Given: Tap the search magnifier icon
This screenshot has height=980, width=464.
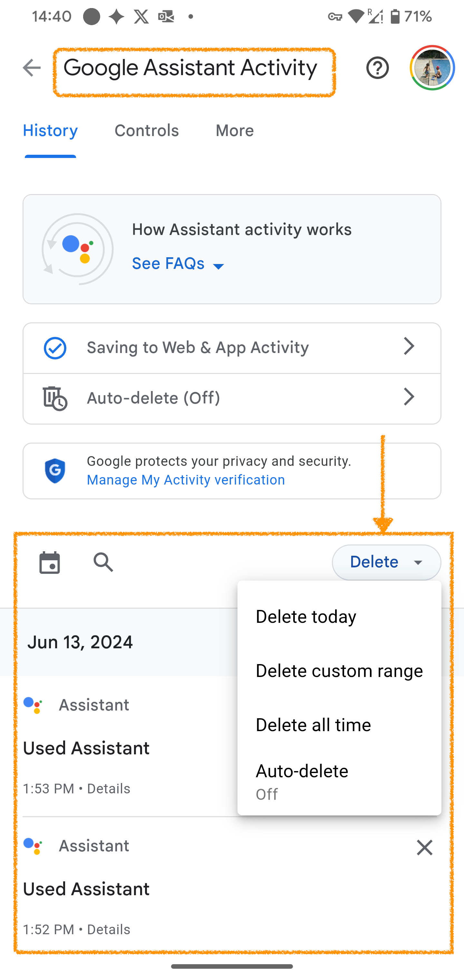Looking at the screenshot, I should (x=103, y=562).
